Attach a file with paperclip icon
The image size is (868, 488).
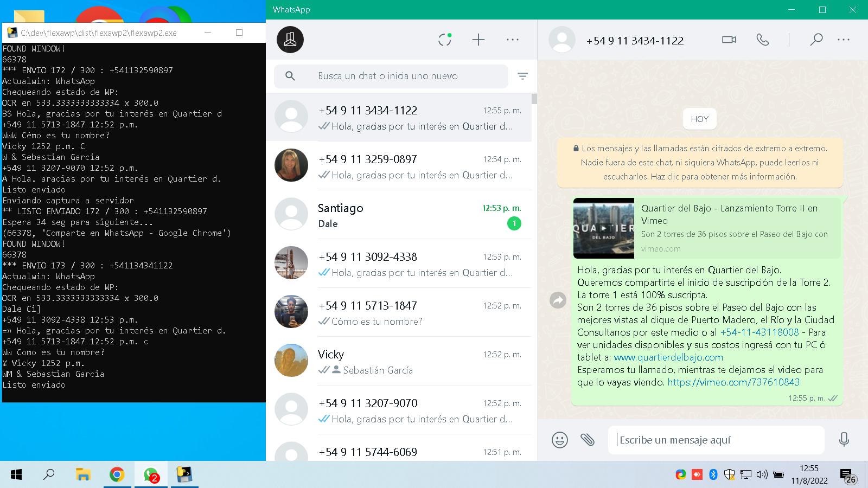click(588, 439)
